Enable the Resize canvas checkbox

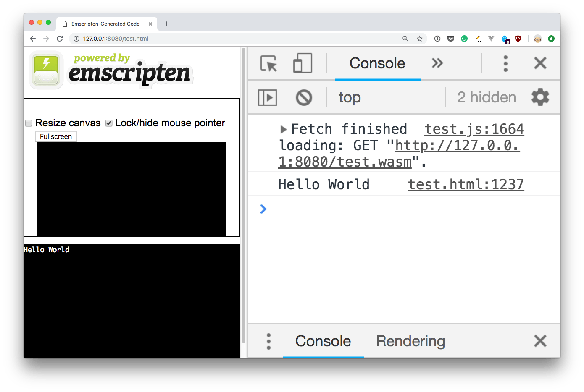[x=28, y=123]
